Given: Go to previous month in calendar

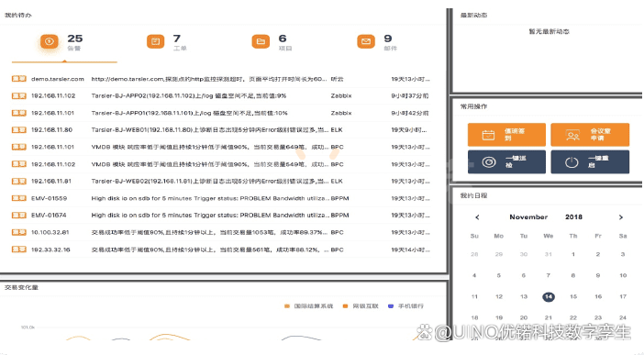Looking at the screenshot, I should point(477,217).
